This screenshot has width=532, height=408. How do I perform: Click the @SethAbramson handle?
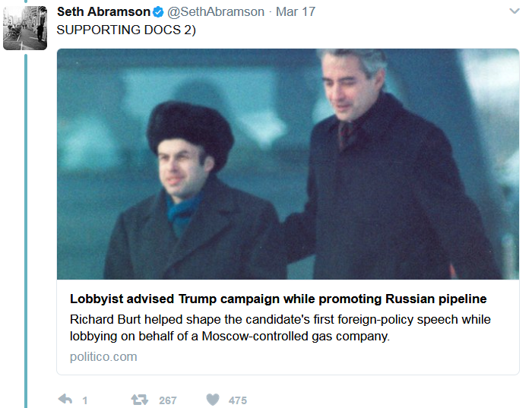[215, 11]
